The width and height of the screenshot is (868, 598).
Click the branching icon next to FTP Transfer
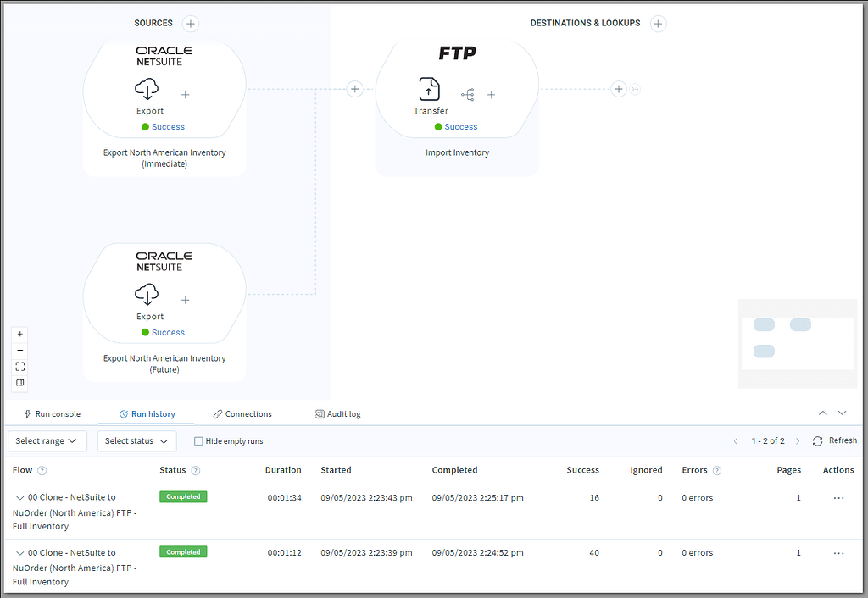click(x=467, y=95)
